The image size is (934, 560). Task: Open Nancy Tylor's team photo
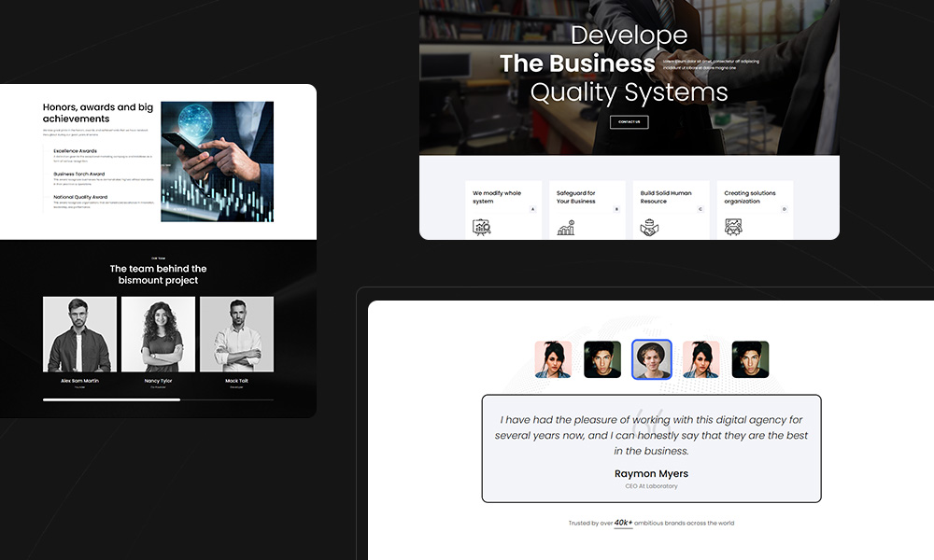158,334
